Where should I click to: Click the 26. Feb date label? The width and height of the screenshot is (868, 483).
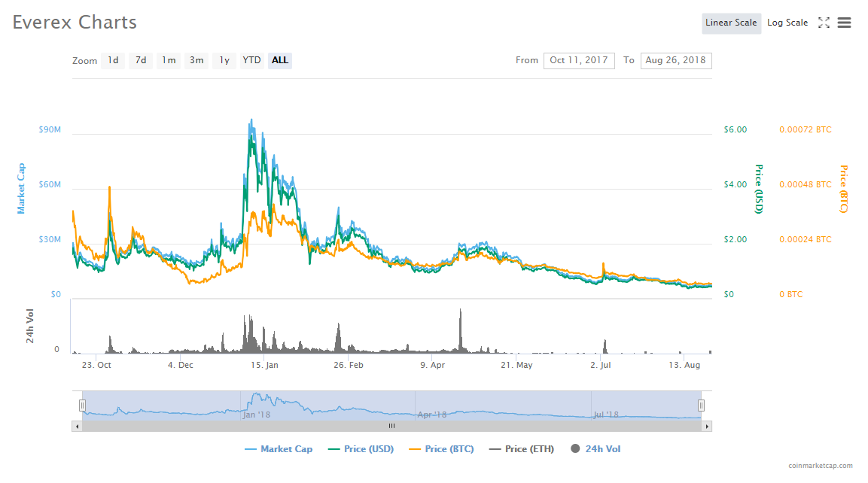point(349,365)
